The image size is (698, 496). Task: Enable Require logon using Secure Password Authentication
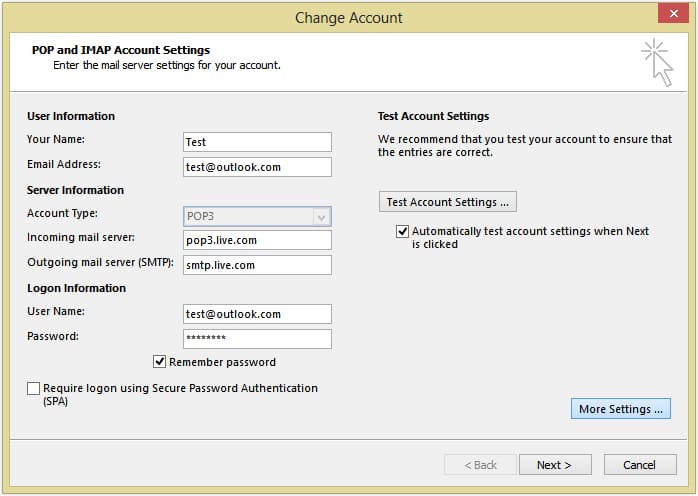click(34, 388)
